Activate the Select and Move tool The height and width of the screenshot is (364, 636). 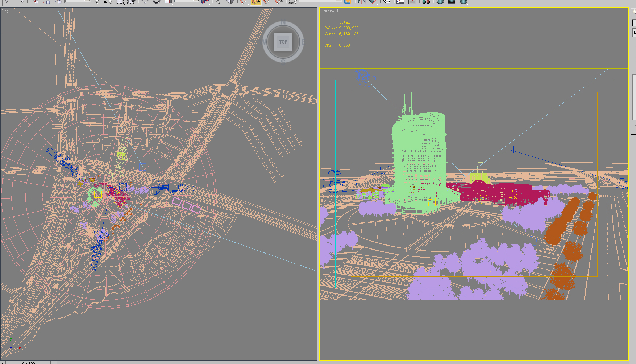145,3
